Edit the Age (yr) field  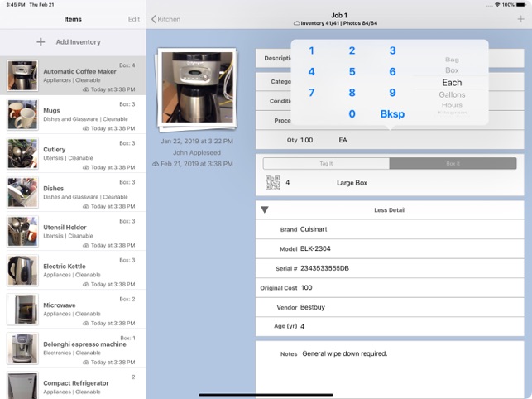point(390,326)
